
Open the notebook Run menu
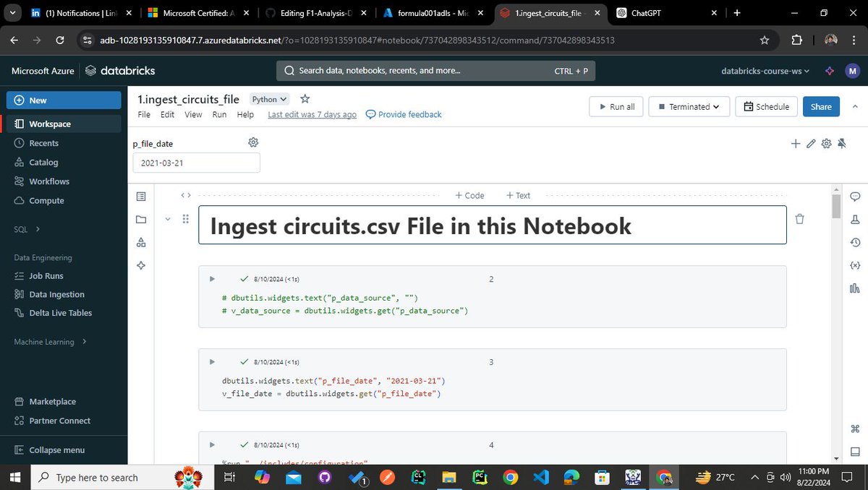(219, 115)
